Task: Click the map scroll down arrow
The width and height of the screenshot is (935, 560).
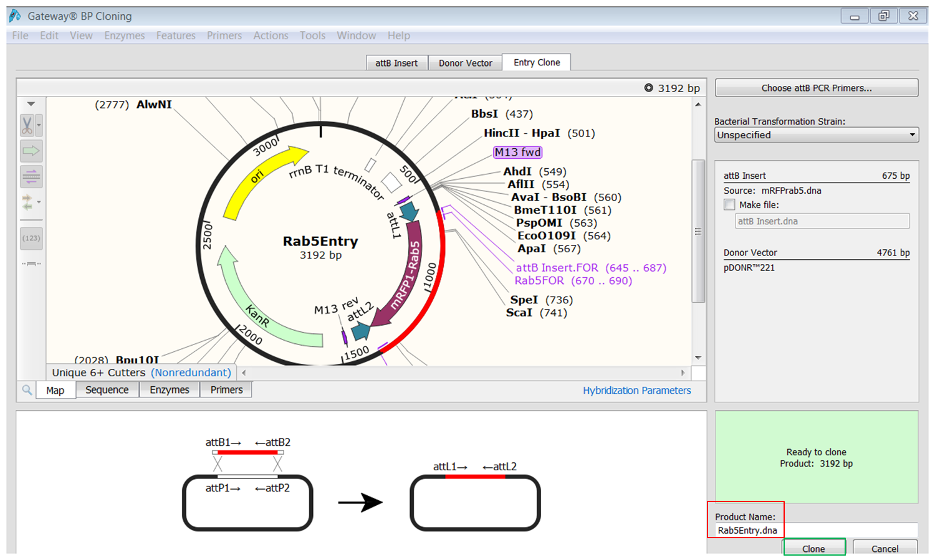Action: coord(698,358)
